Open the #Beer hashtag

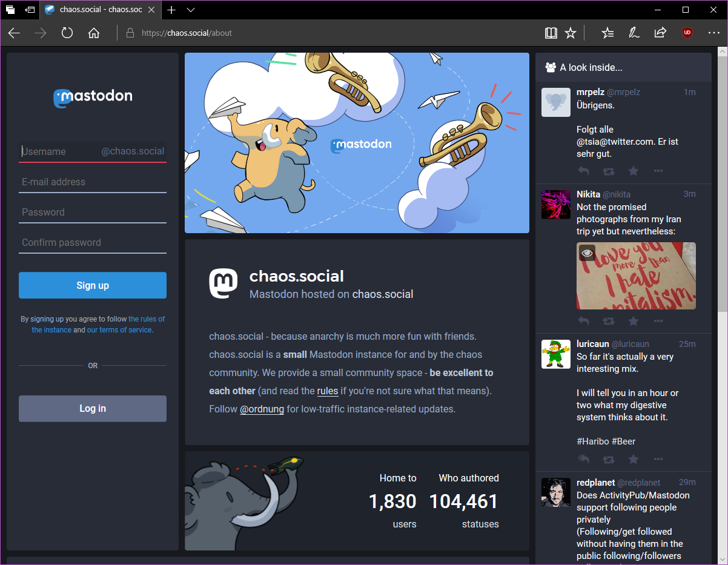point(623,441)
